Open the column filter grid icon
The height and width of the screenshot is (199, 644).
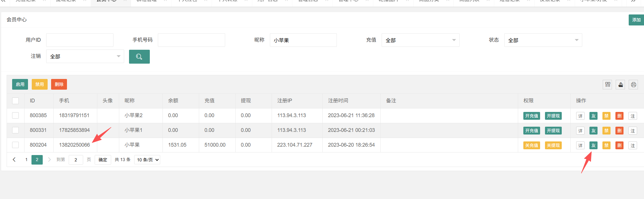pyautogui.click(x=608, y=84)
